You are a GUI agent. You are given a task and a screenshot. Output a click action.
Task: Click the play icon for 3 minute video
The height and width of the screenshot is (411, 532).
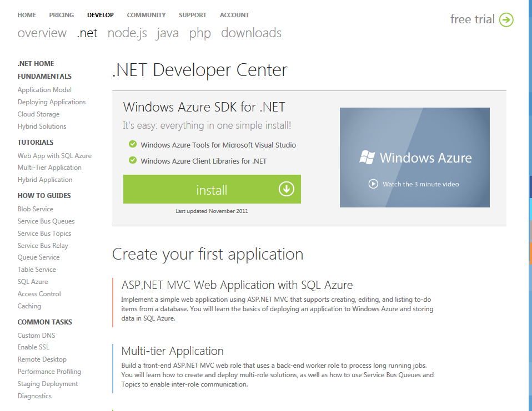(x=373, y=184)
